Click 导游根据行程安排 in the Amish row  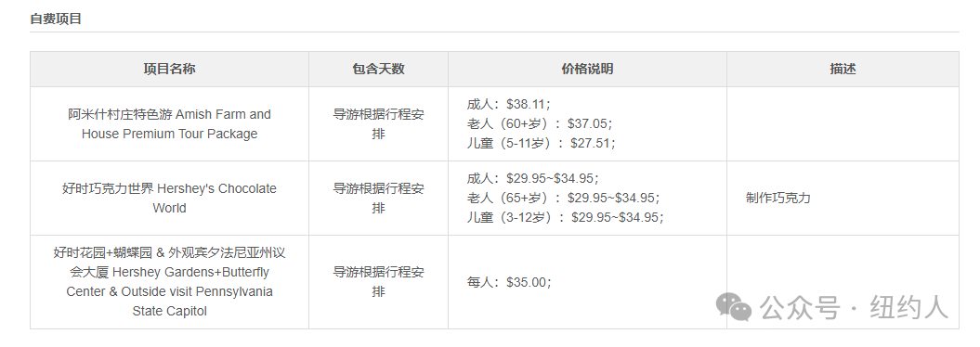click(378, 123)
